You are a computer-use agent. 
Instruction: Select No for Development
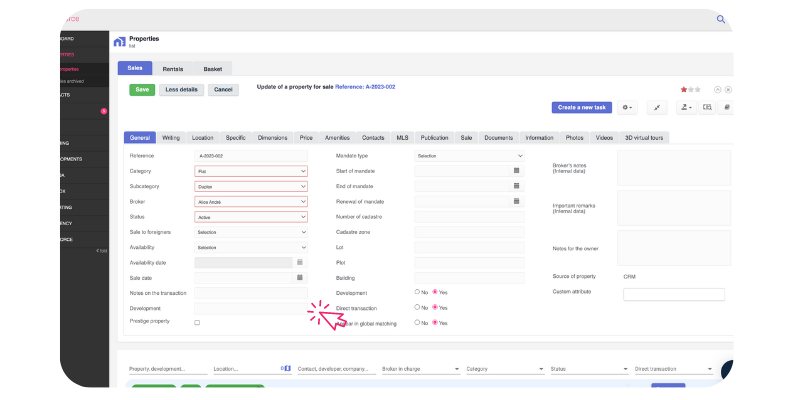417,292
